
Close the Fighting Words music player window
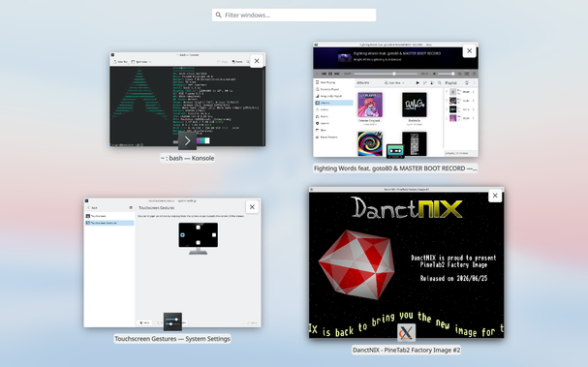[469, 51]
